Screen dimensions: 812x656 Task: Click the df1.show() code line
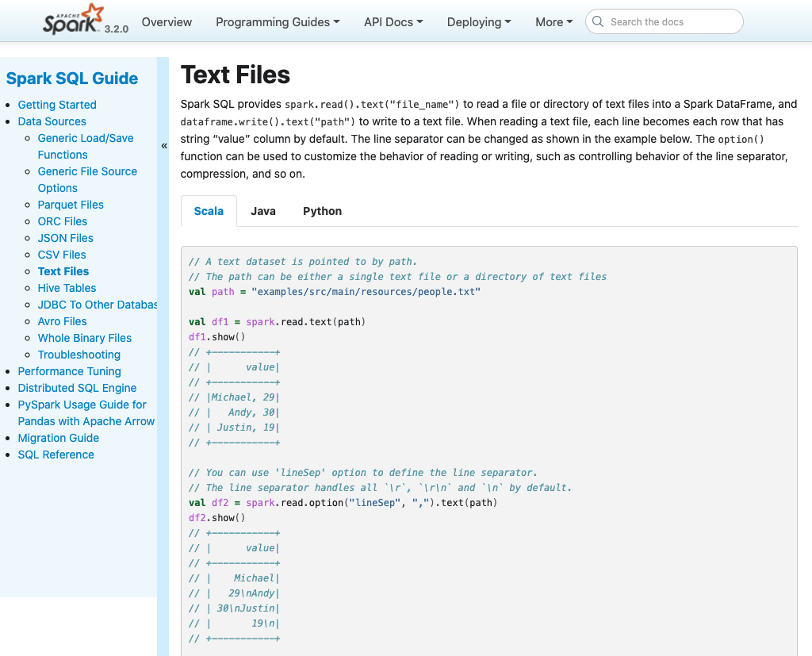point(217,337)
